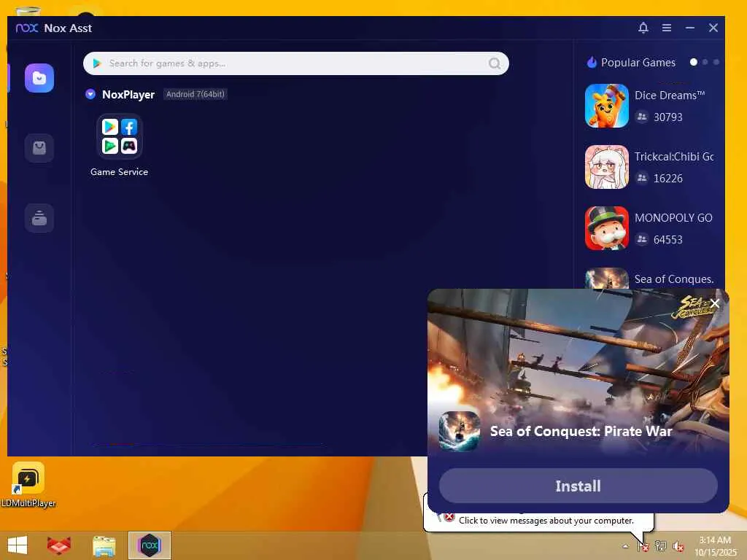Click into the Search for games & apps field
This screenshot has height=560, width=747.
(296, 63)
